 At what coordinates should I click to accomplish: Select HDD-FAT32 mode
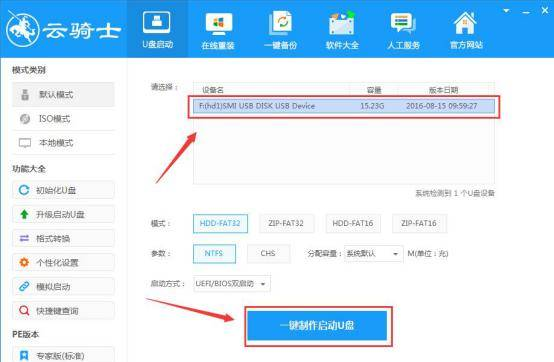(220, 223)
